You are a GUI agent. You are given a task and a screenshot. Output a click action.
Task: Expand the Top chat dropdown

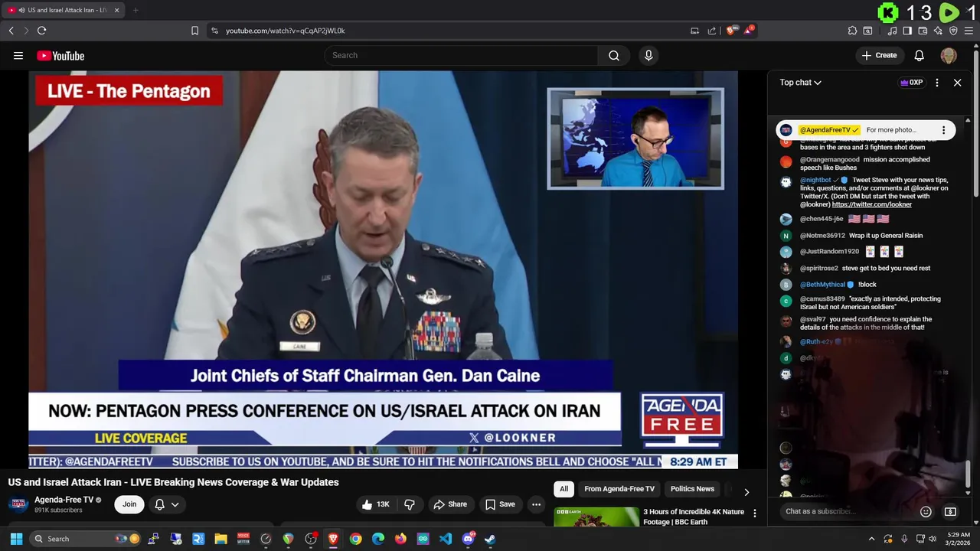point(801,83)
